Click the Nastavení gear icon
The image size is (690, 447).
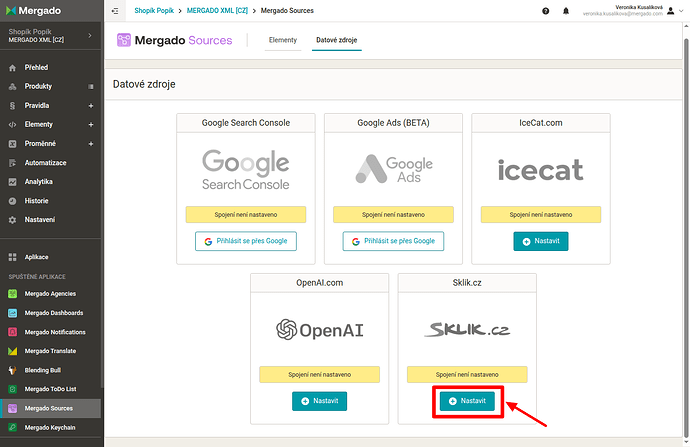[12, 220]
